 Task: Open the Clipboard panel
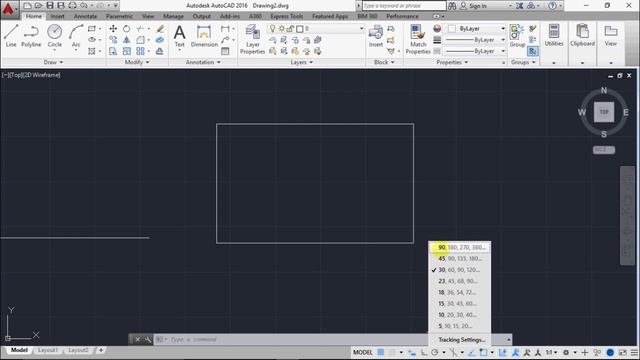[582, 35]
